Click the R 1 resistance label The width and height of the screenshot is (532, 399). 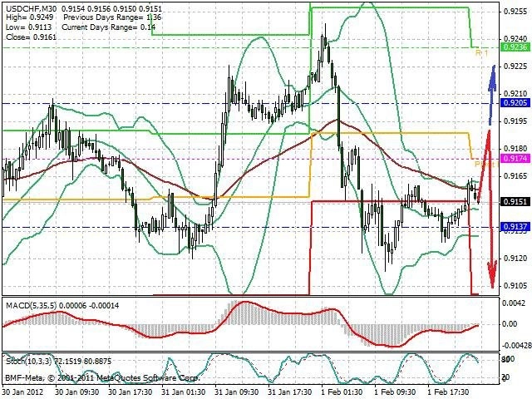pyautogui.click(x=481, y=53)
